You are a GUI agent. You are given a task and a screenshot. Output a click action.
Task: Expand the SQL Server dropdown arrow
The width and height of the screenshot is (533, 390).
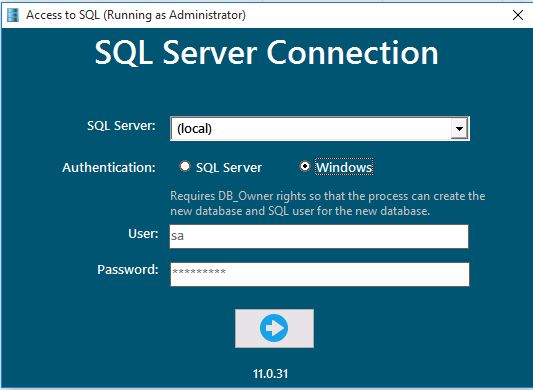click(x=459, y=129)
